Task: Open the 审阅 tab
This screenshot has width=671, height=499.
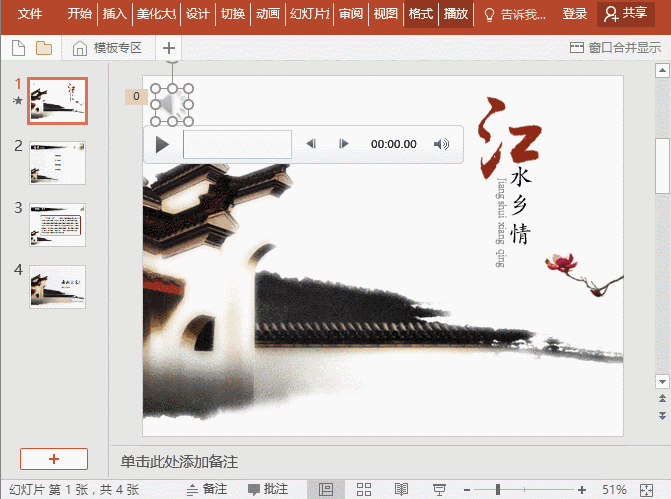Action: point(351,14)
